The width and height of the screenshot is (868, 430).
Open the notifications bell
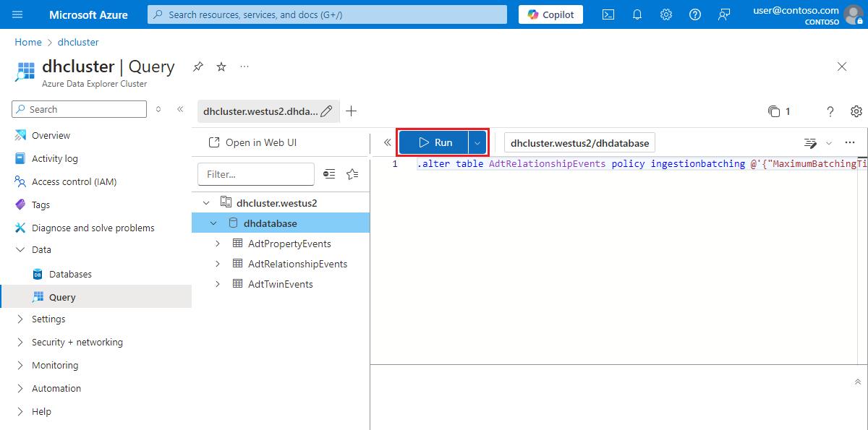[x=637, y=14]
